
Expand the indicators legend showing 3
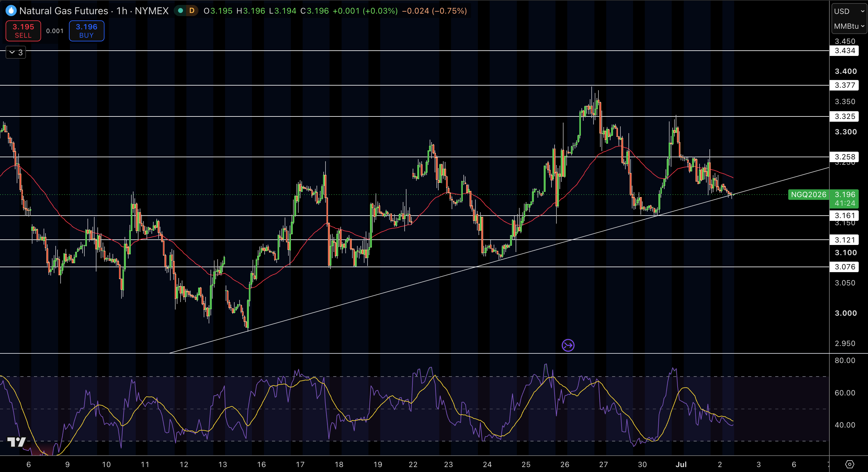(16, 53)
